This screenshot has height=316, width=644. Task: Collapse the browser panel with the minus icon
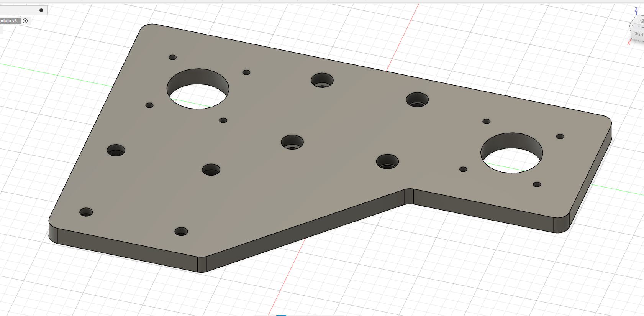click(x=41, y=10)
